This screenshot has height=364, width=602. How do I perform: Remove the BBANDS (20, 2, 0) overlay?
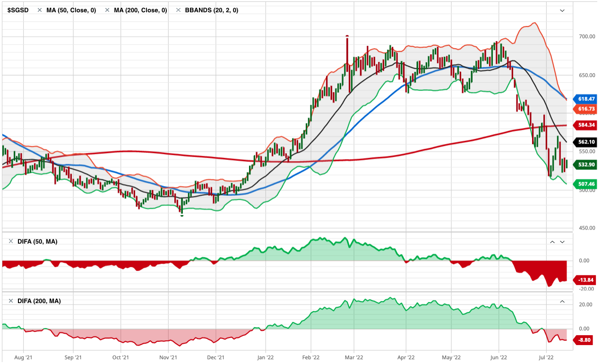pos(178,10)
